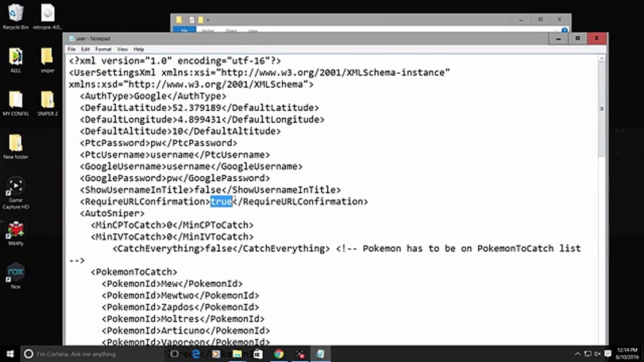Click the MinCPToCatch value 0

tap(169, 225)
